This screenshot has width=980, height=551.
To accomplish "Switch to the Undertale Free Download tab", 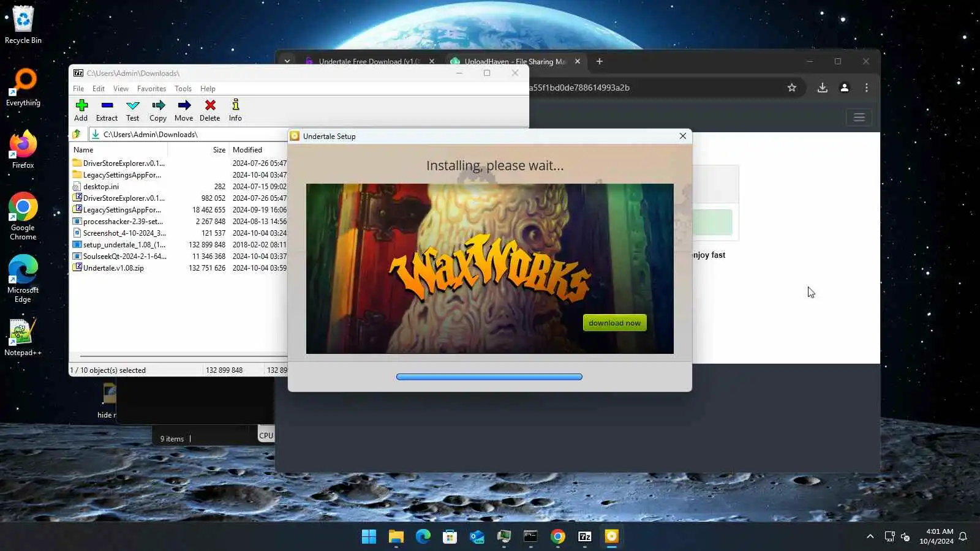I will pyautogui.click(x=369, y=61).
